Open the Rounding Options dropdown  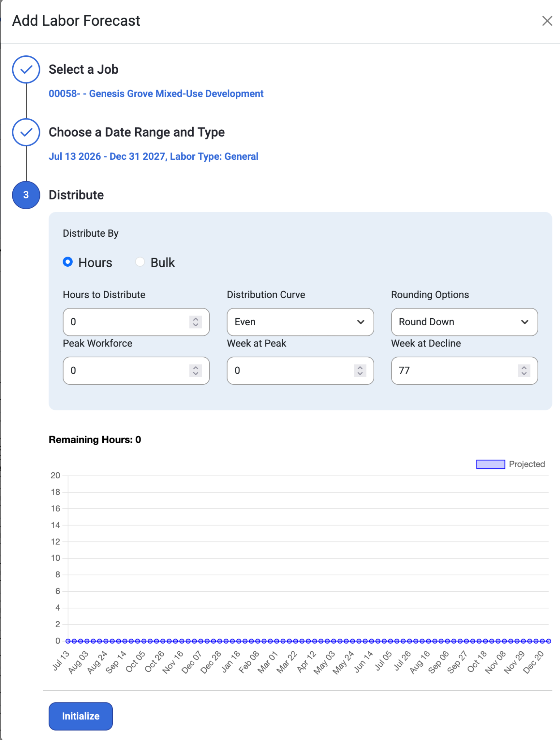[464, 322]
